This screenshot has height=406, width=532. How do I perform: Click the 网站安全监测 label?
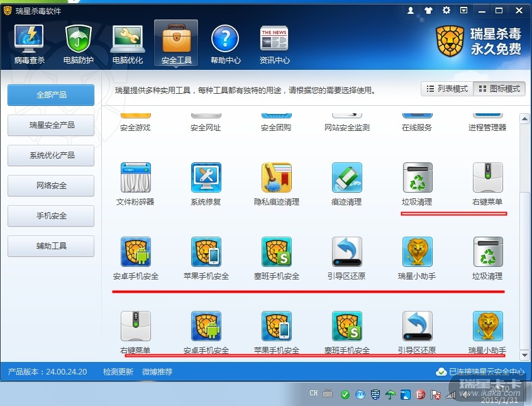pyautogui.click(x=346, y=128)
